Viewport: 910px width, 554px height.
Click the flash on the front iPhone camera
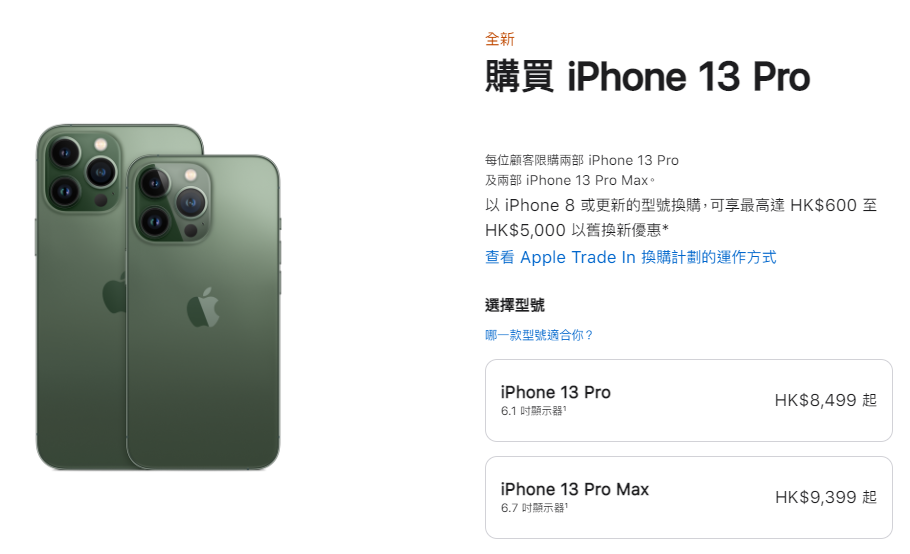tap(190, 175)
